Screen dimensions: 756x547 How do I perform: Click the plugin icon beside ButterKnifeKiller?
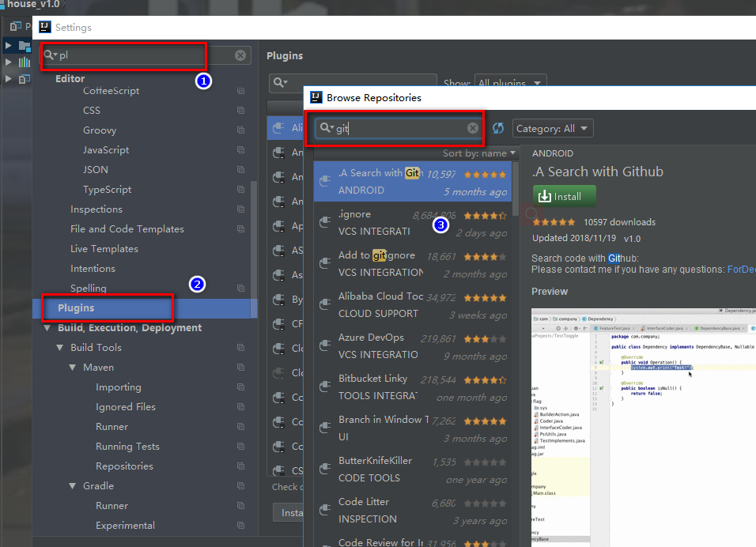[x=326, y=469]
